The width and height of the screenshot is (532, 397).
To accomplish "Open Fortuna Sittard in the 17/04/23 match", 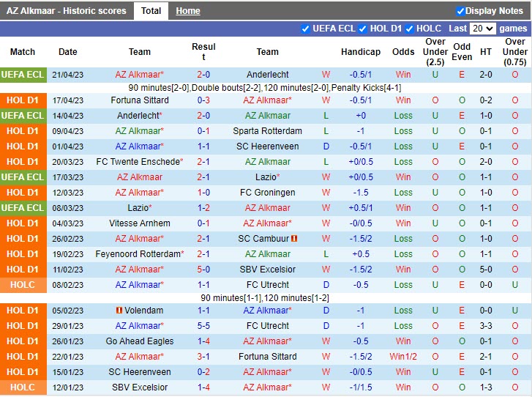I will point(139,100).
